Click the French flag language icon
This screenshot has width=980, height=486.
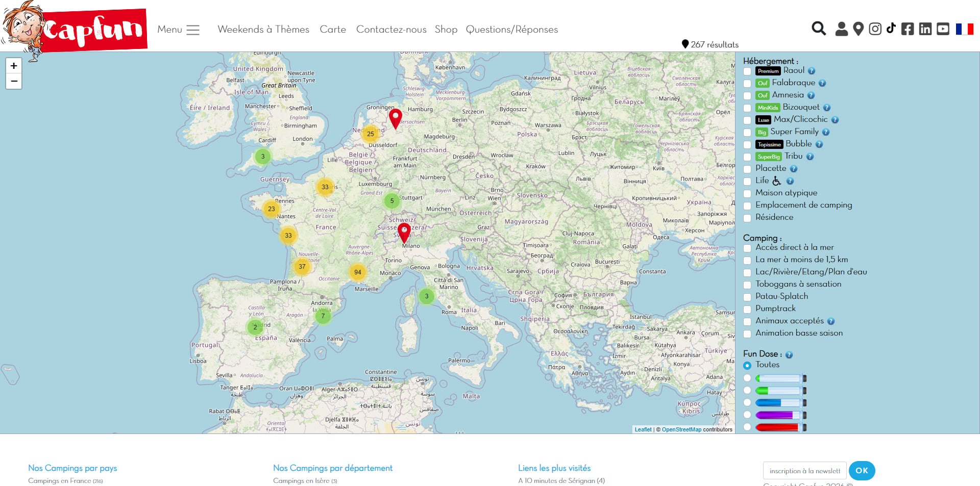965,29
